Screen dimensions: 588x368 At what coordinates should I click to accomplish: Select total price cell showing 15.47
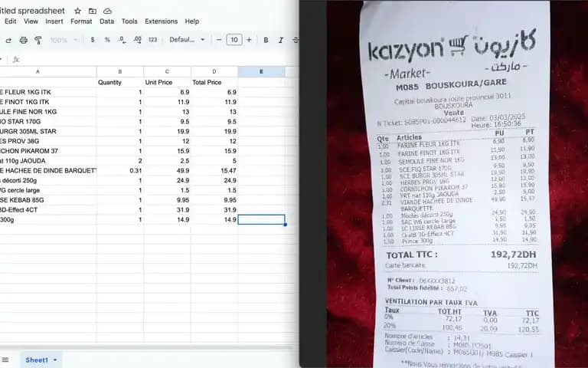click(214, 170)
